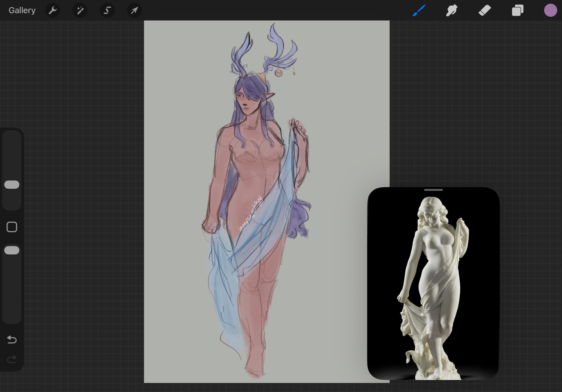Grab the reference window top handle
Screen dimensions: 562x392
pos(433,190)
